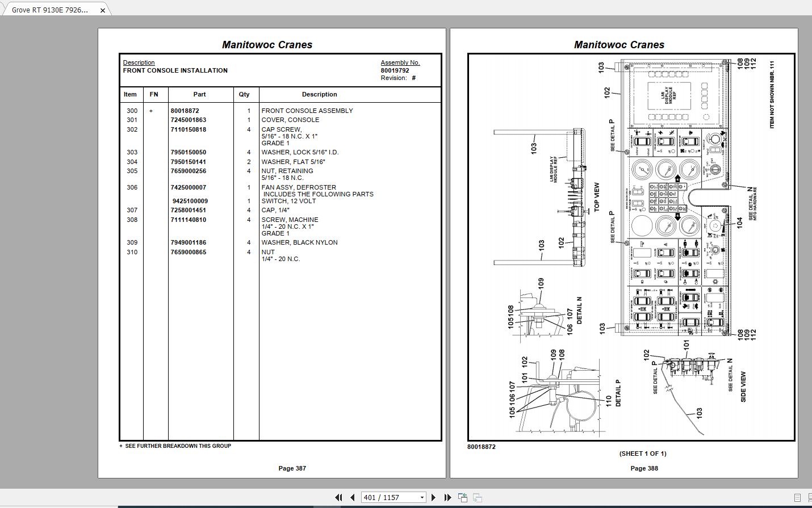Click the COVER, CONSOLE description

(290, 120)
